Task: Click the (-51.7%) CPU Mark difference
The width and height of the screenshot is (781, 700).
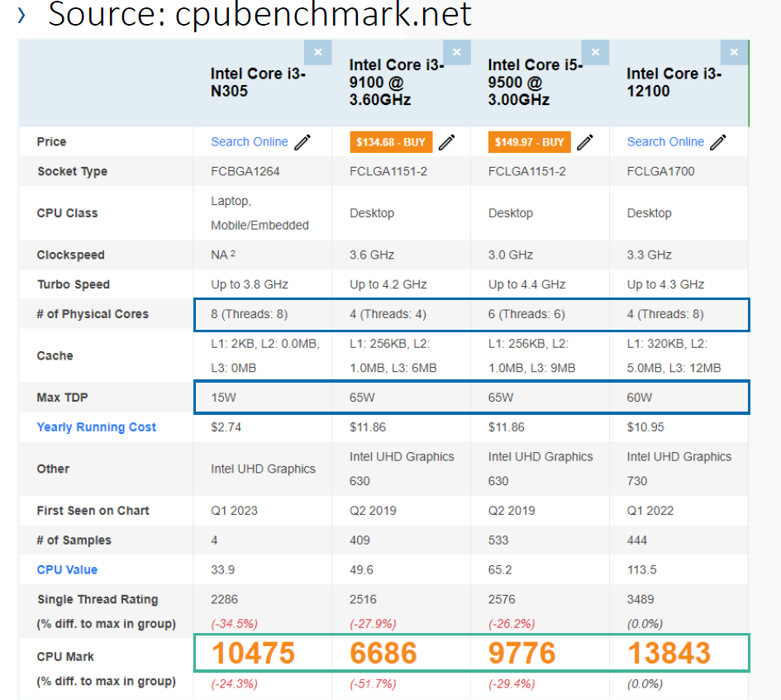Action: (x=373, y=684)
